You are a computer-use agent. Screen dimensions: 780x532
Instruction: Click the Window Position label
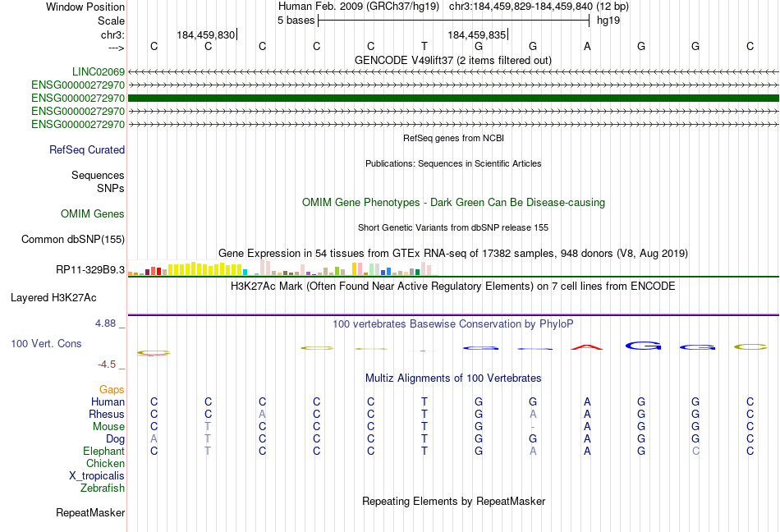(85, 7)
